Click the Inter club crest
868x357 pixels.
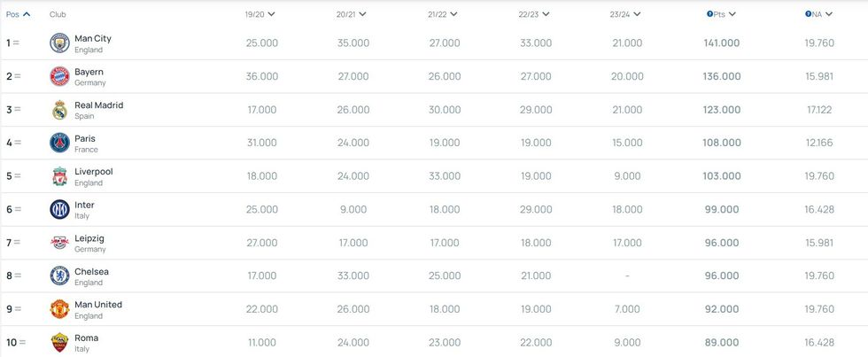tap(59, 210)
